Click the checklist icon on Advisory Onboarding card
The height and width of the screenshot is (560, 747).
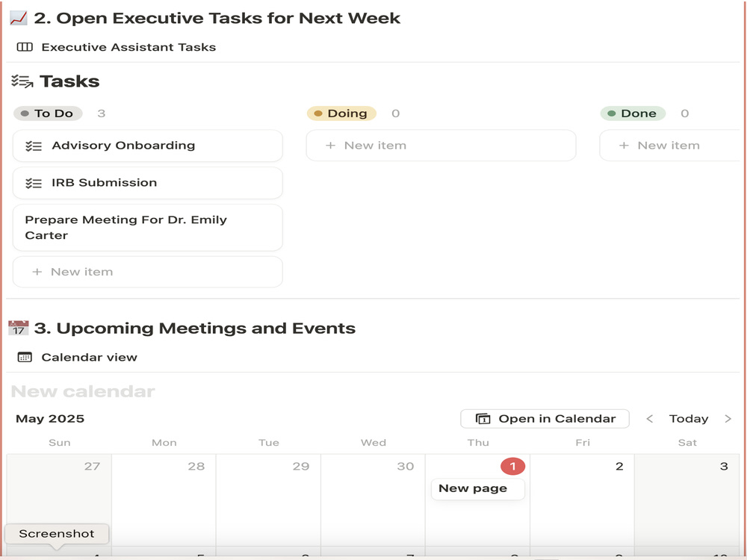[x=34, y=146]
